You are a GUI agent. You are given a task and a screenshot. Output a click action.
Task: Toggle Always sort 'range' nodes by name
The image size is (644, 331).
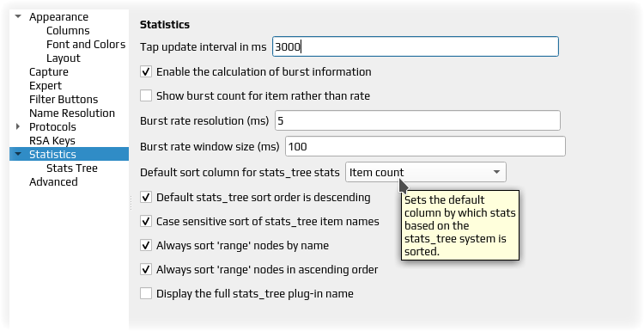146,246
